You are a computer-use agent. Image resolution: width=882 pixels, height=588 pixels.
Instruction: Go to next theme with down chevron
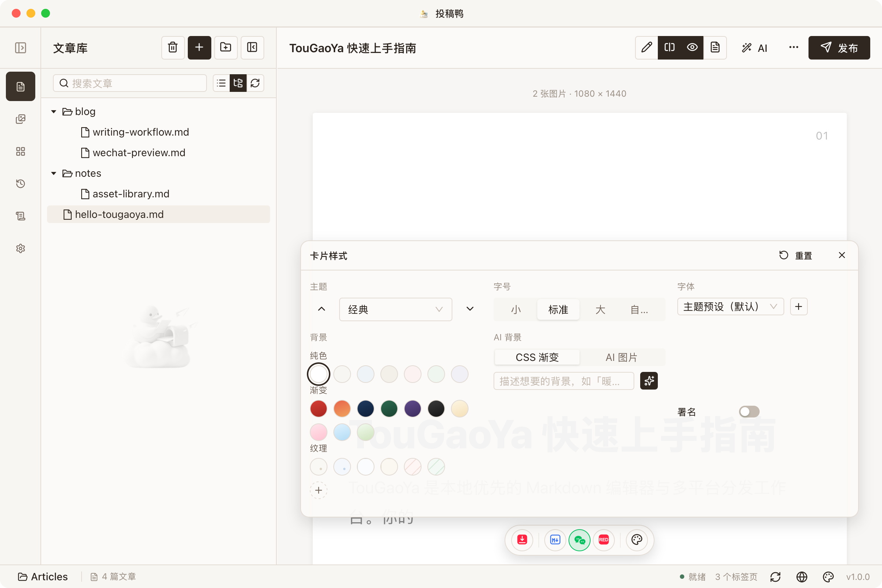(x=470, y=309)
